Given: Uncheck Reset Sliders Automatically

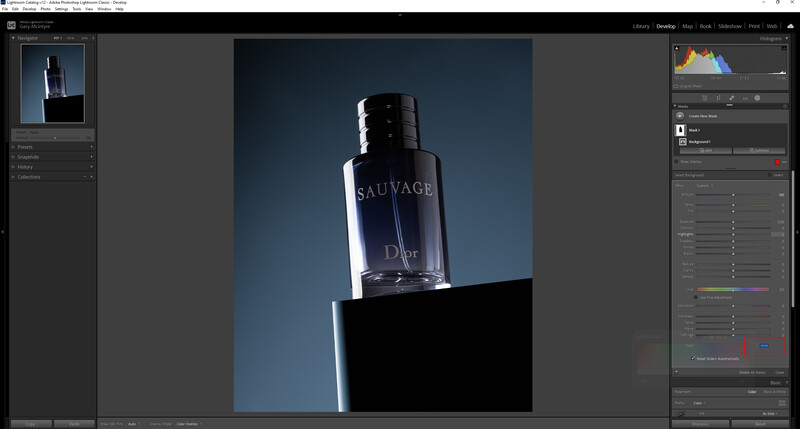Looking at the screenshot, I should pos(693,359).
